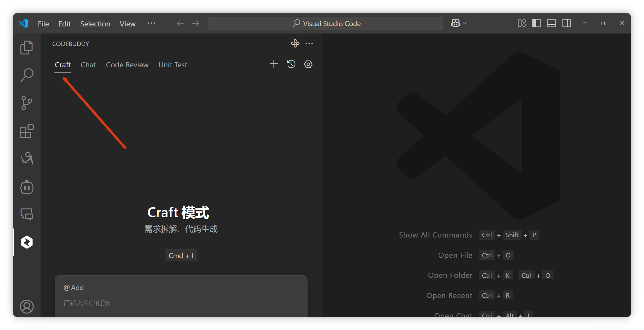Open the Comments panel icon
Screen dimensions: 644x330
[x=26, y=214]
